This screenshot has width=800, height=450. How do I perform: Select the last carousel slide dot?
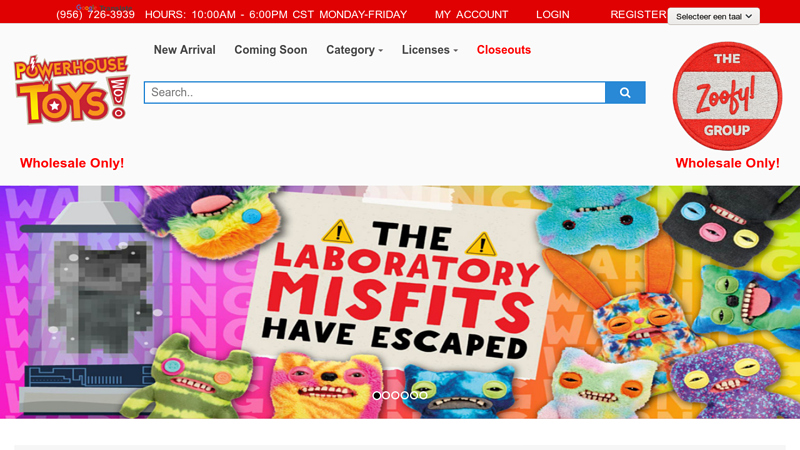[423, 395]
